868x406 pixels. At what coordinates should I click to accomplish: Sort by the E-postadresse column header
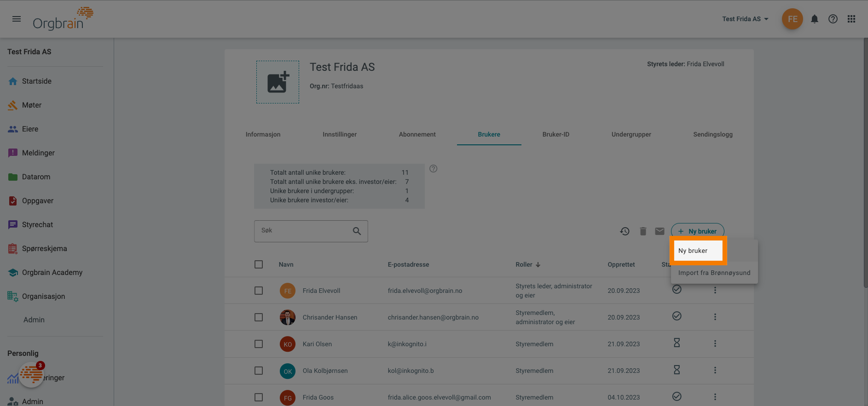408,264
